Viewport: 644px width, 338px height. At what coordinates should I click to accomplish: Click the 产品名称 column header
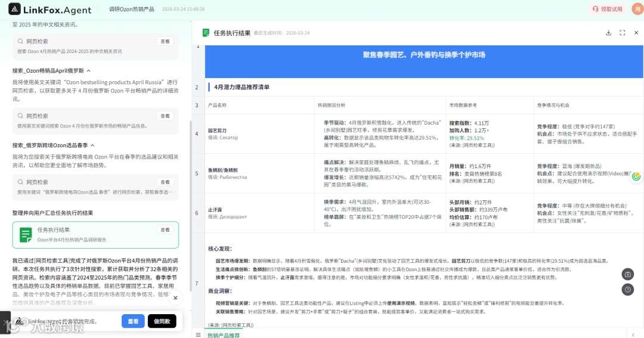(x=259, y=105)
